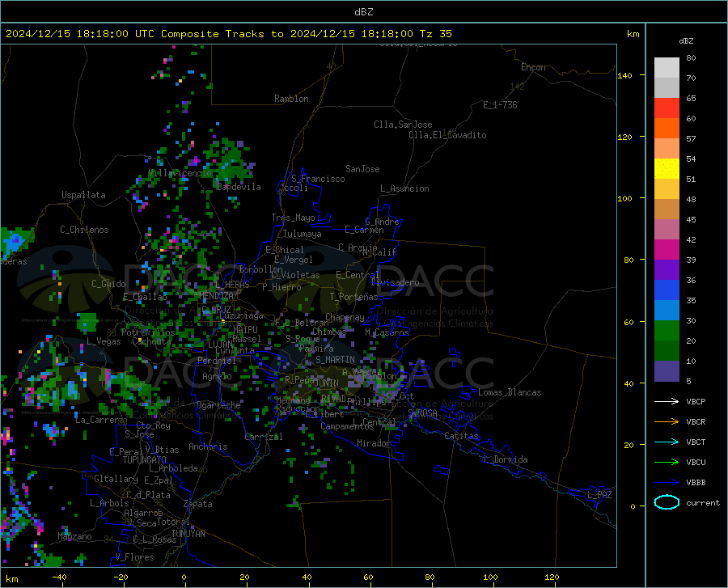Image resolution: width=728 pixels, height=588 pixels.
Task: Click the Villavicencio place label
Action: pyautogui.click(x=180, y=173)
